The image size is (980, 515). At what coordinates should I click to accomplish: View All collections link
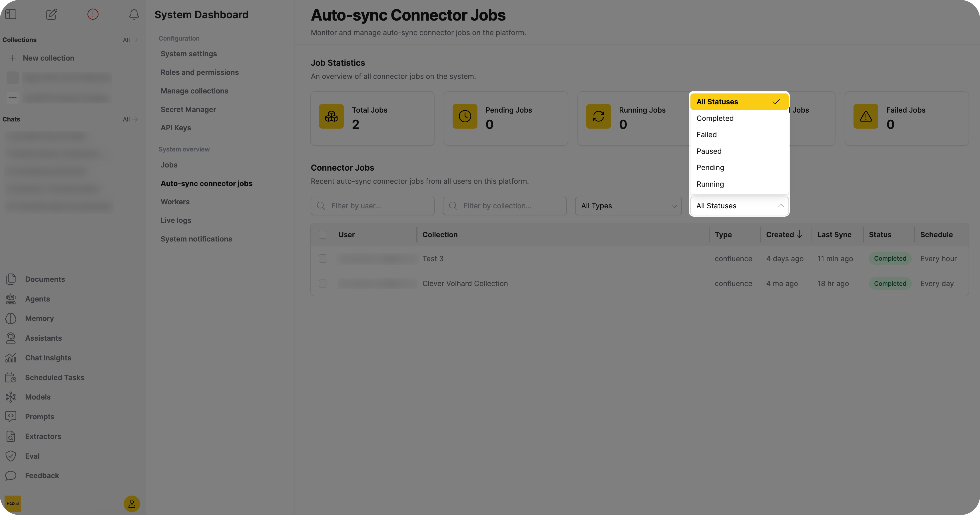coord(130,40)
